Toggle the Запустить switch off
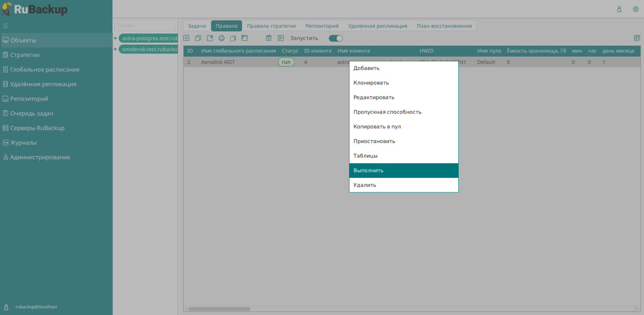 pos(336,38)
